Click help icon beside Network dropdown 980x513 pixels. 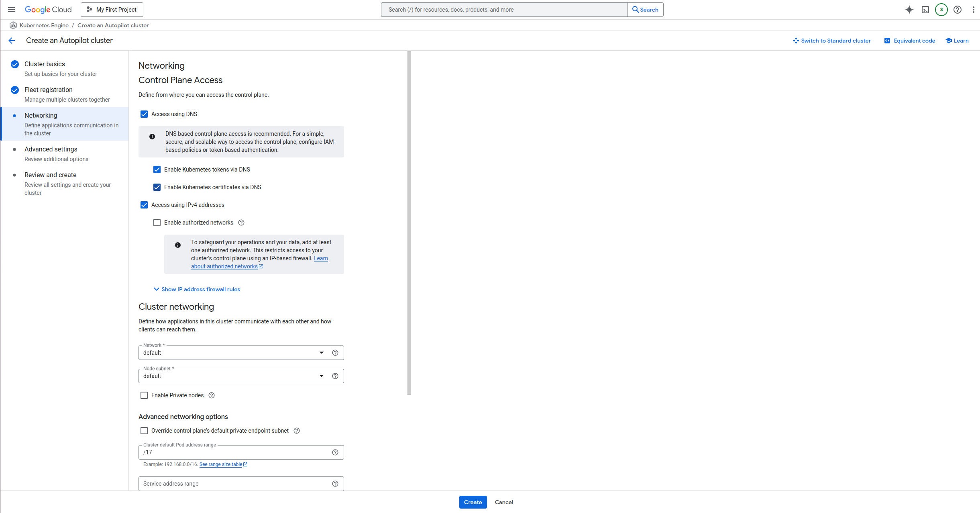click(x=335, y=353)
